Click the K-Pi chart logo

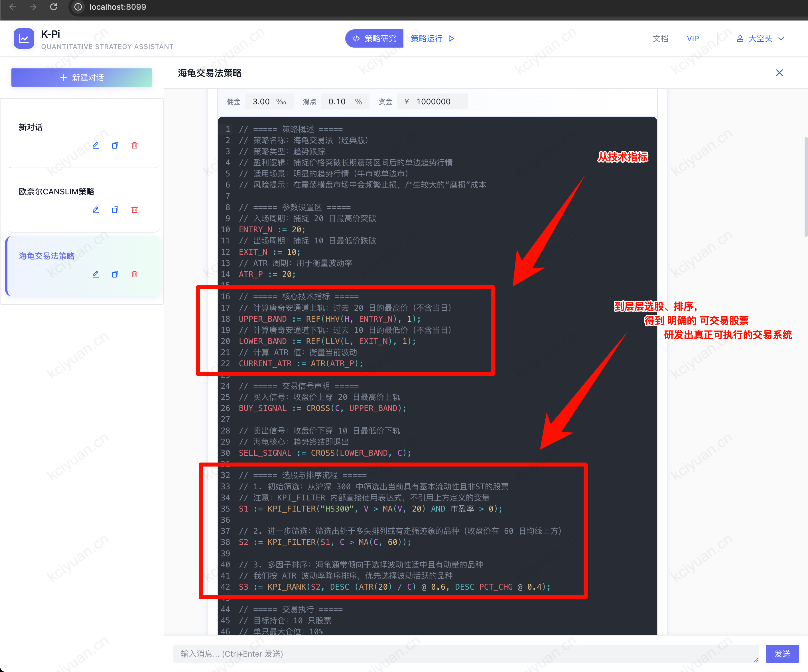pos(24,38)
